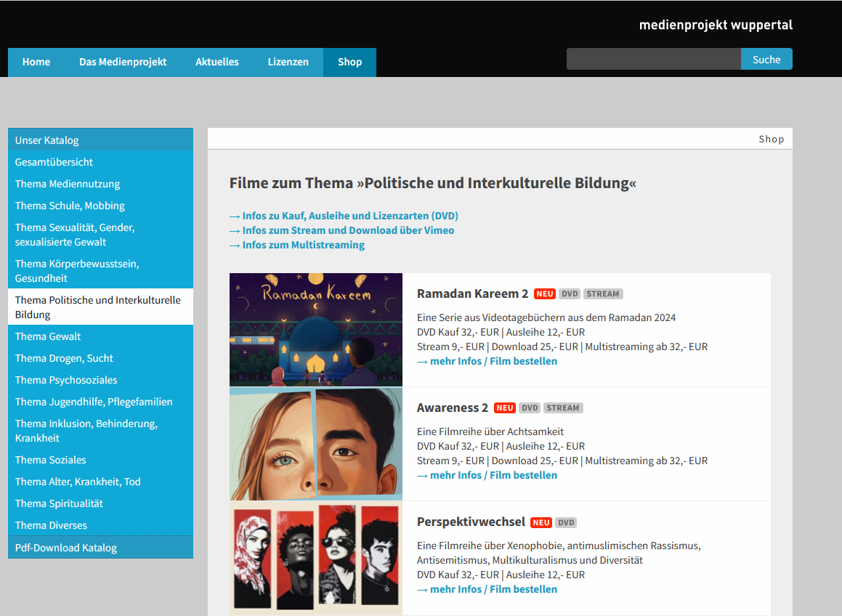Open Thema Sexualität, Gender, sexualisierte Gewalt
Screen dimensions: 842x616
click(x=100, y=235)
